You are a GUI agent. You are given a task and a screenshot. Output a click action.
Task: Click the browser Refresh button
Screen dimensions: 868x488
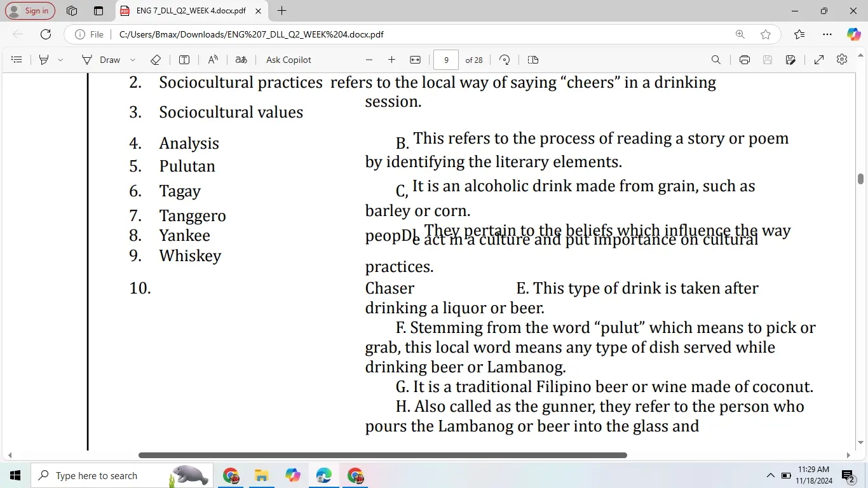(x=46, y=34)
